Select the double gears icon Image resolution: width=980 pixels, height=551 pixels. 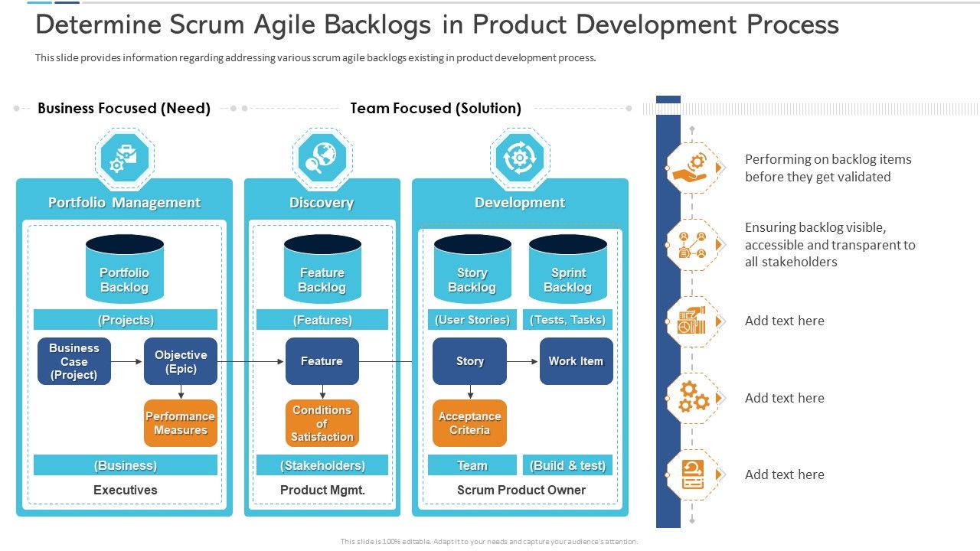(x=691, y=398)
